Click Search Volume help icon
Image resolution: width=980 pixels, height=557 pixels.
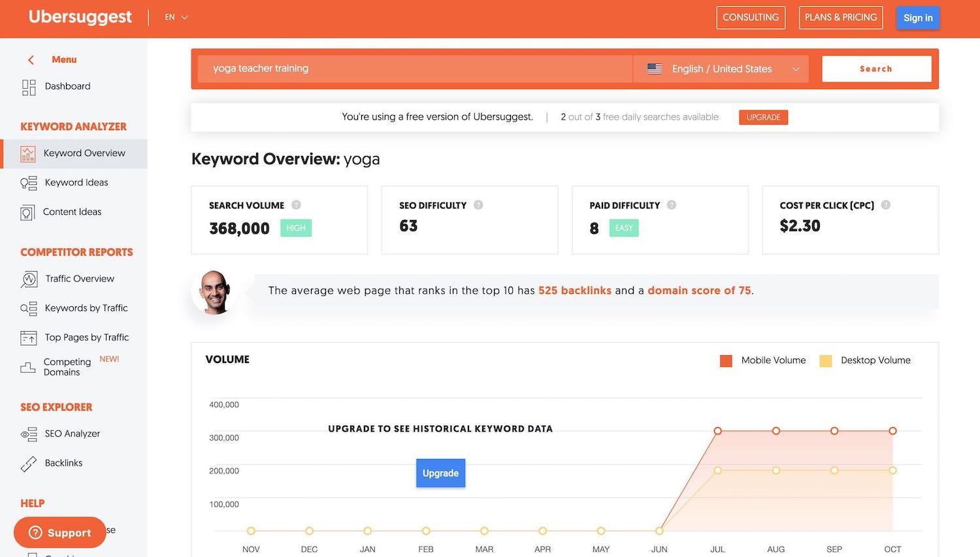coord(296,205)
